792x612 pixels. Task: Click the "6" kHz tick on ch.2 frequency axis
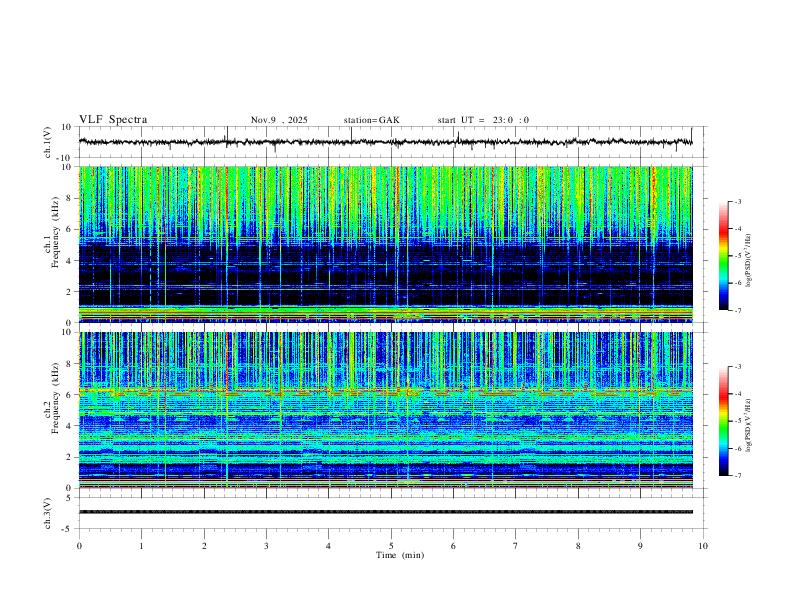[70, 395]
